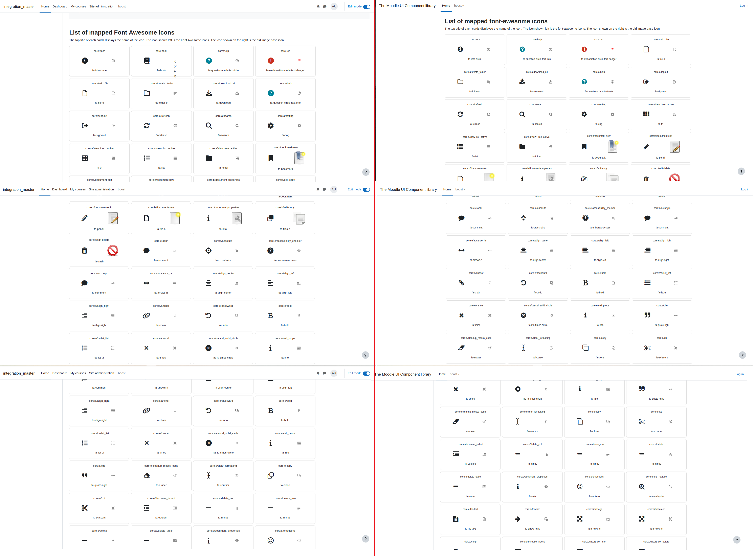In integration_master, click fa-info-circle icon in core:docs

(x=85, y=61)
